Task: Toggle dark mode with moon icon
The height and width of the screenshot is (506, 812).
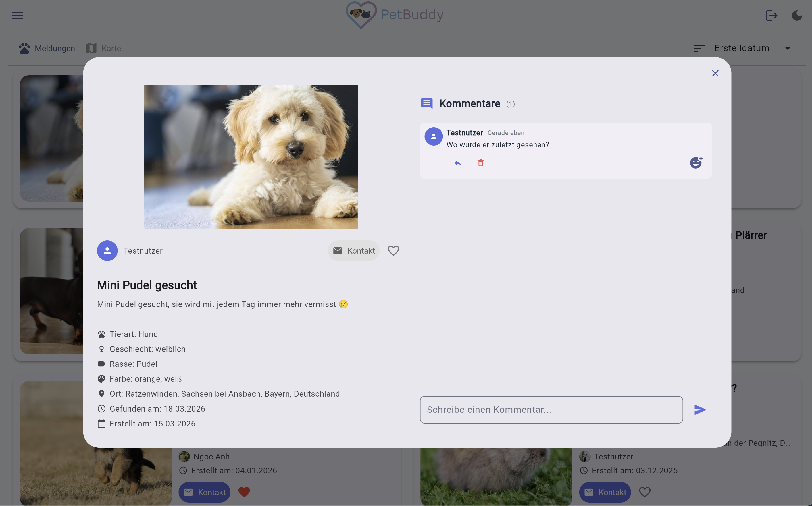Action: click(796, 16)
